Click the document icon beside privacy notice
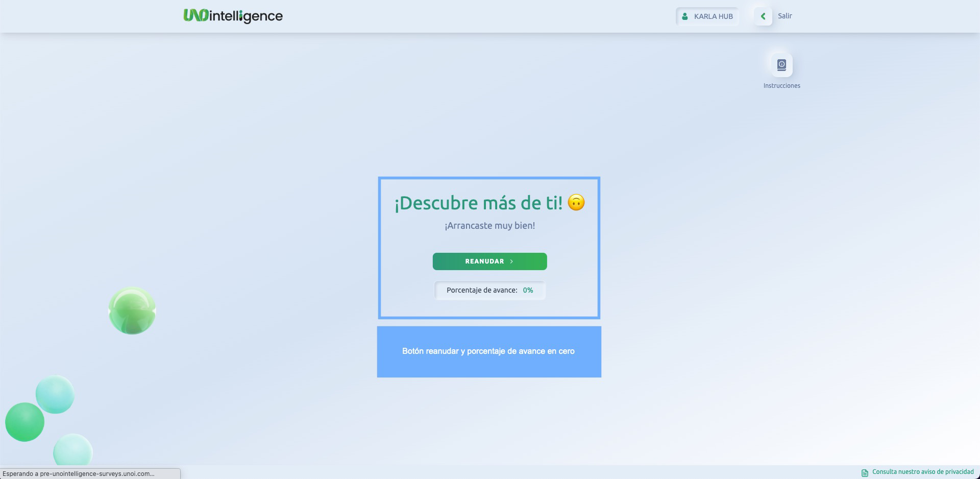 coord(865,473)
